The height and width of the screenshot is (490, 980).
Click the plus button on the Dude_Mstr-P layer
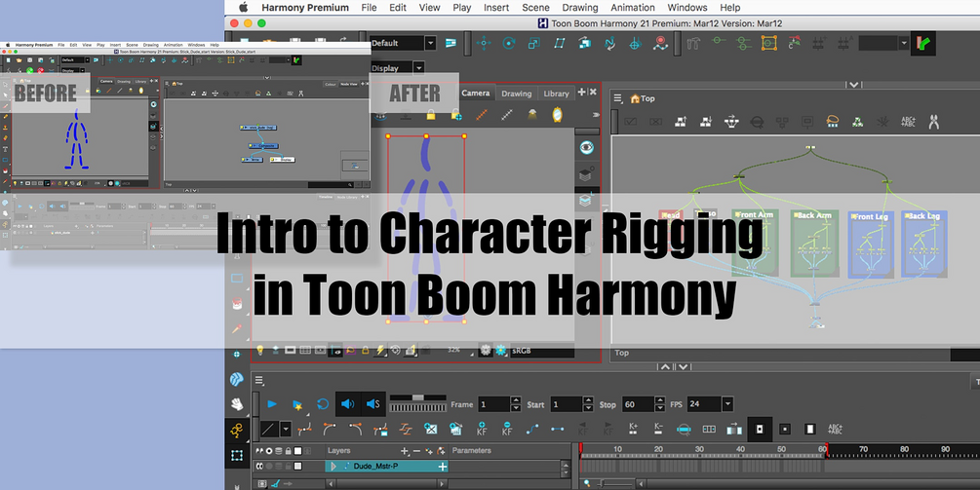pyautogui.click(x=443, y=467)
